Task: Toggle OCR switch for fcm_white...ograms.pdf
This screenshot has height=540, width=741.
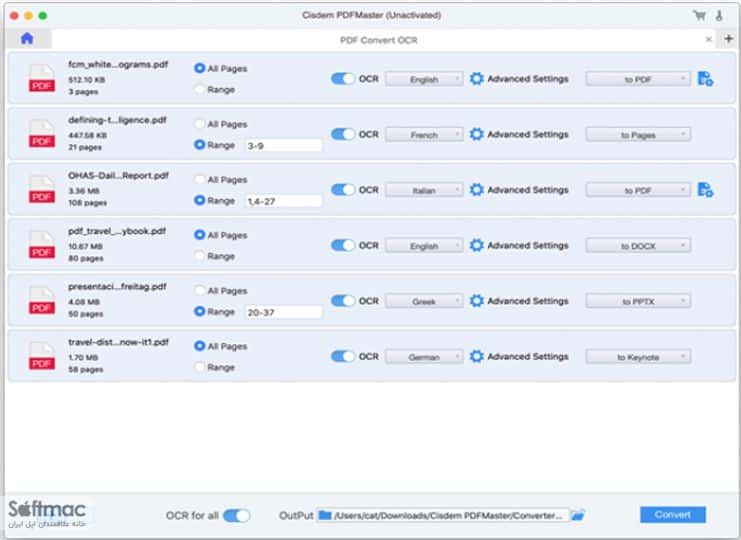Action: (x=343, y=79)
